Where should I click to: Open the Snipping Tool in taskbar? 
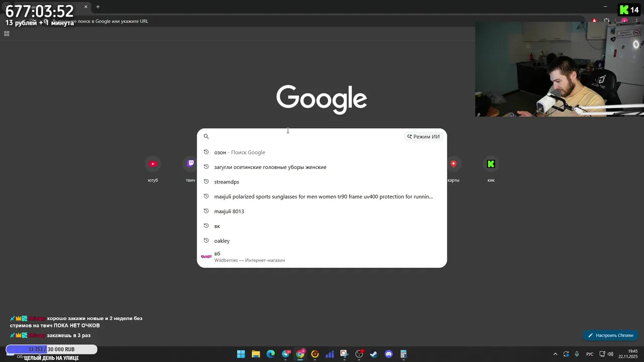(x=344, y=354)
